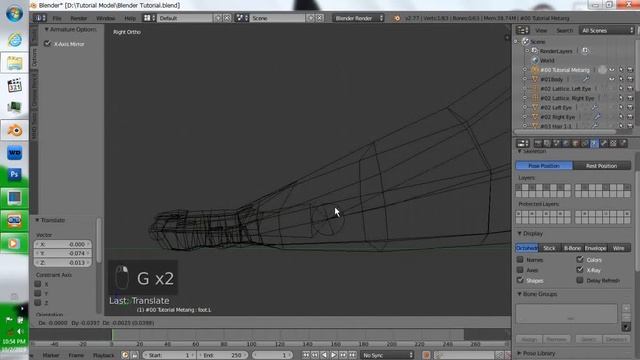Image resolution: width=640 pixels, height=360 pixels.
Task: Set bone display to Stick
Action: [x=549, y=248]
